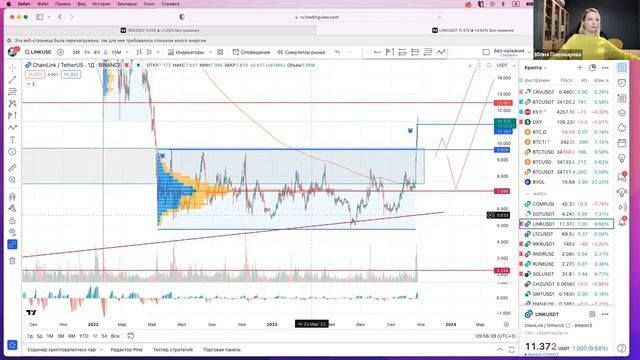Open the alerts clock icon in right sidebar
The height and width of the screenshot is (360, 640).
(622, 83)
